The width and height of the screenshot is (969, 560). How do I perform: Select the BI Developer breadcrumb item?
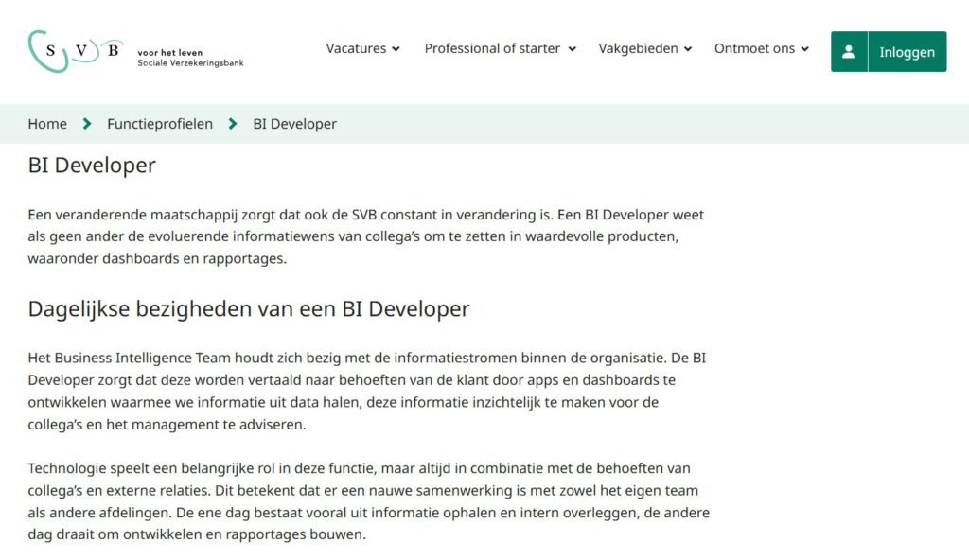[294, 124]
